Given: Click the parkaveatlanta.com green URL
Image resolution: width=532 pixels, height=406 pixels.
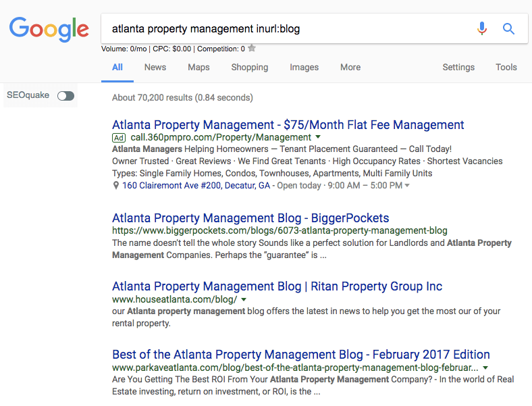Looking at the screenshot, I should (295, 367).
